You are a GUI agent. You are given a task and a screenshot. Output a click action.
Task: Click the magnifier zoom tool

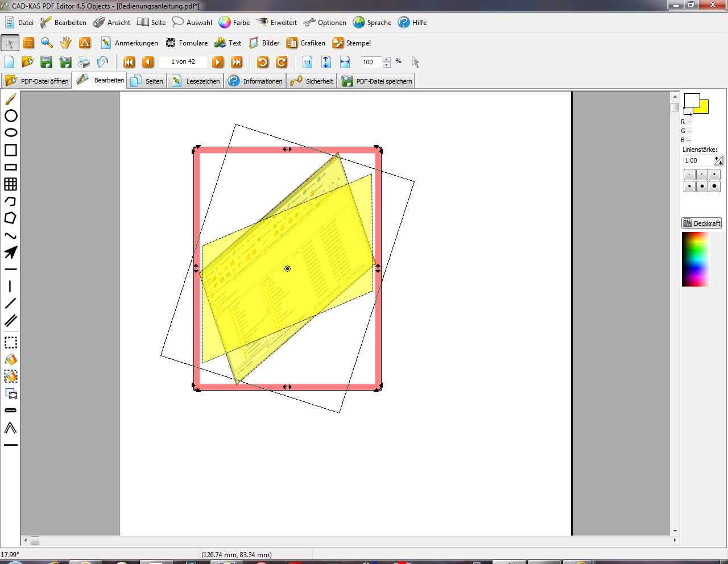click(47, 43)
